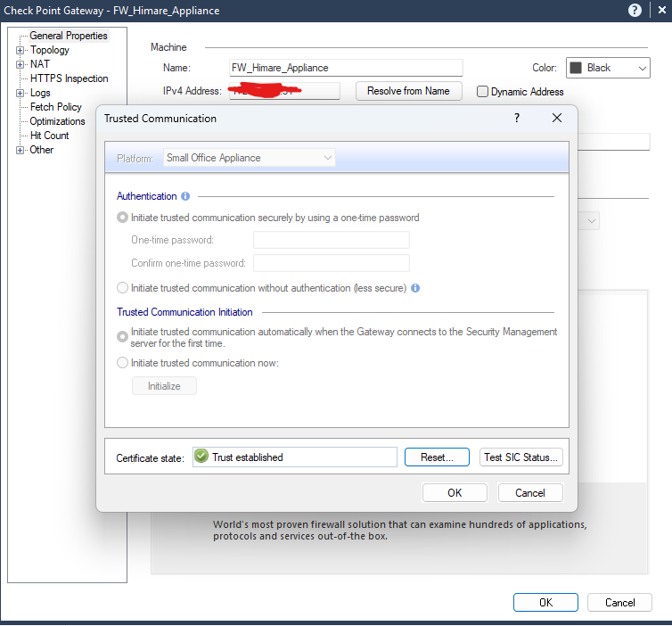Show info about less secure authentication
672x626 pixels.
tap(415, 288)
